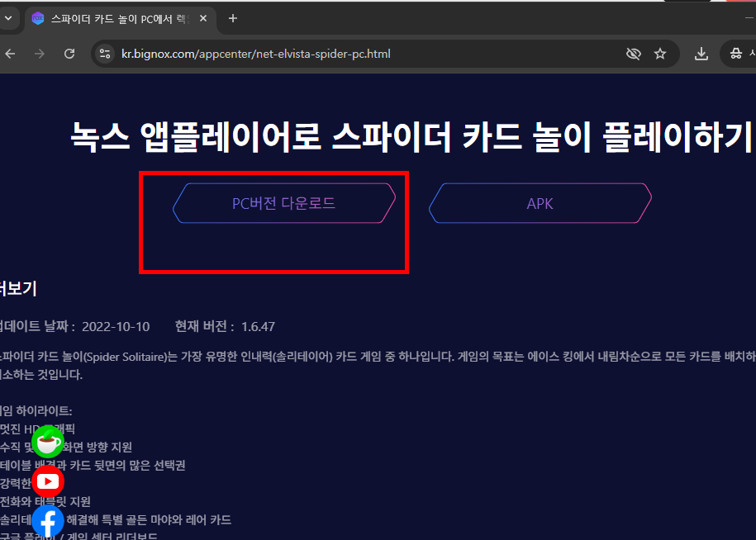
Task: Go back to the previous page
Action: click(x=9, y=53)
